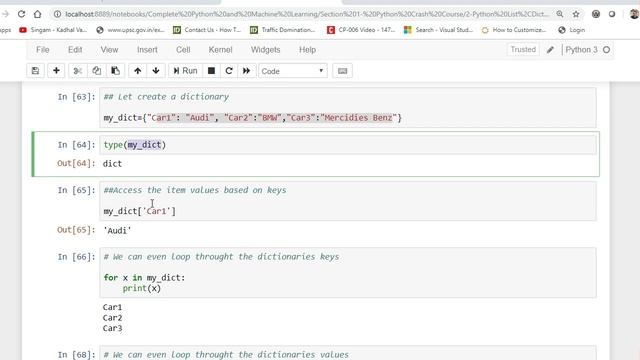
Task: Open the View menu
Action: [109, 50]
